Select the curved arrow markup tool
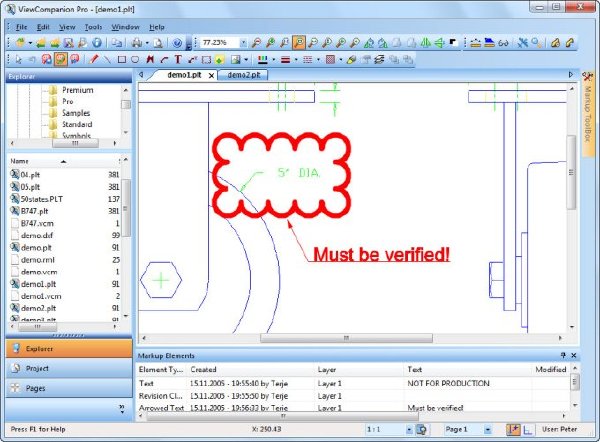Screen dimensions: 600x442 pos(164,60)
